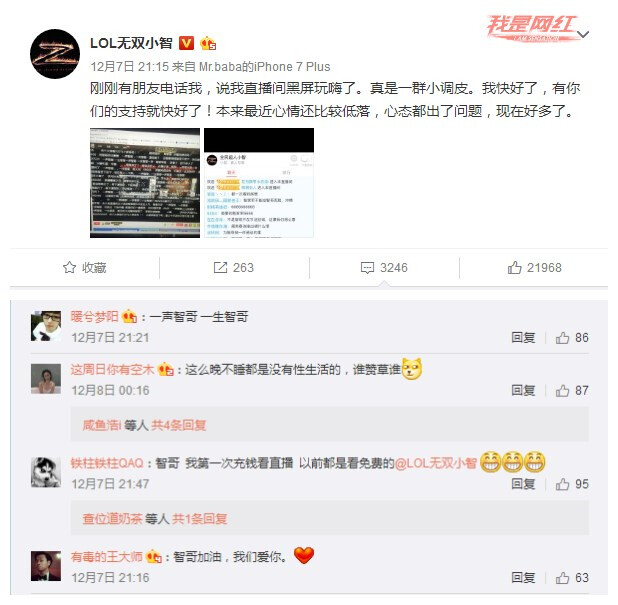Open LOL无双小智 profile avatar

point(55,54)
